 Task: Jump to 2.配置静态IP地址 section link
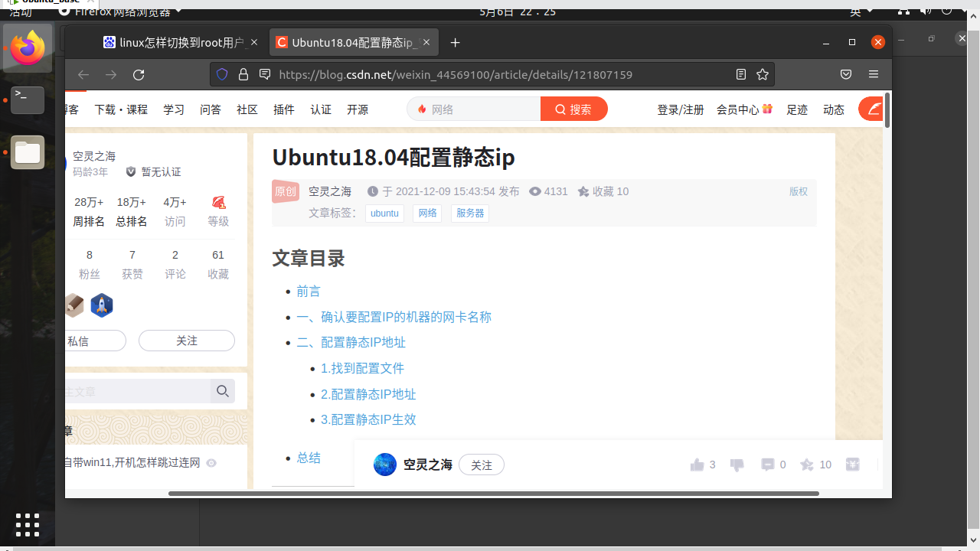tap(368, 394)
